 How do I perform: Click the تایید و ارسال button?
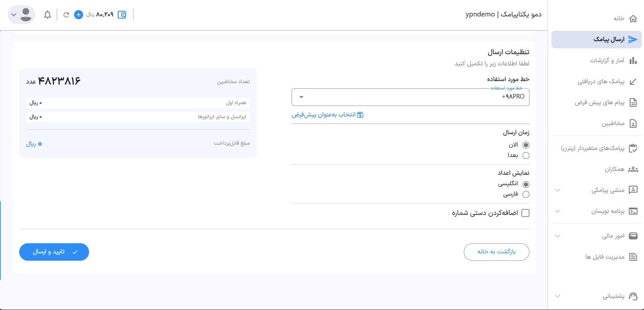tap(54, 252)
